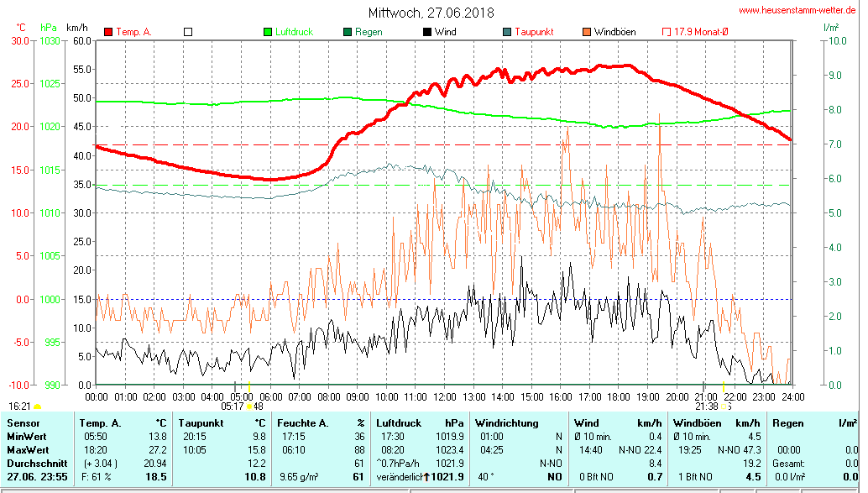Click the rising pressure arrow by 1021.9

(426, 477)
